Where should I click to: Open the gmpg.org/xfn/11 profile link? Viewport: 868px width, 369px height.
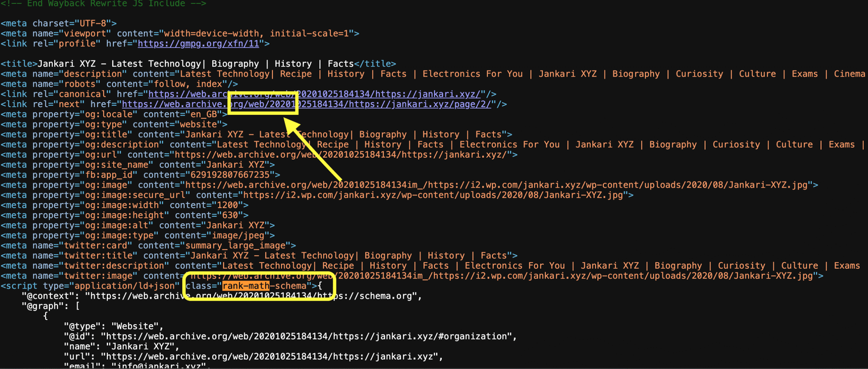tap(198, 43)
